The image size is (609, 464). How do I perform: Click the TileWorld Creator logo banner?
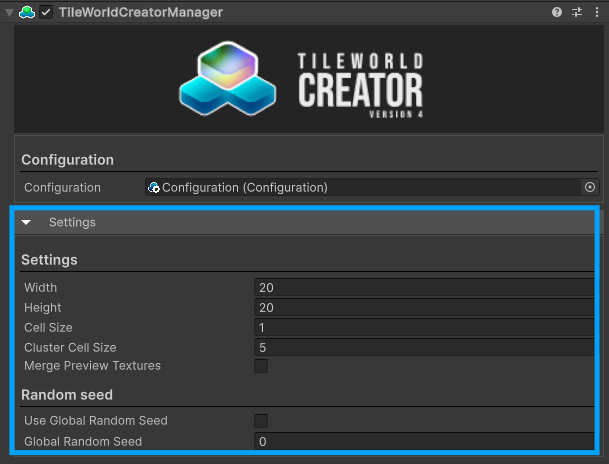coord(309,80)
